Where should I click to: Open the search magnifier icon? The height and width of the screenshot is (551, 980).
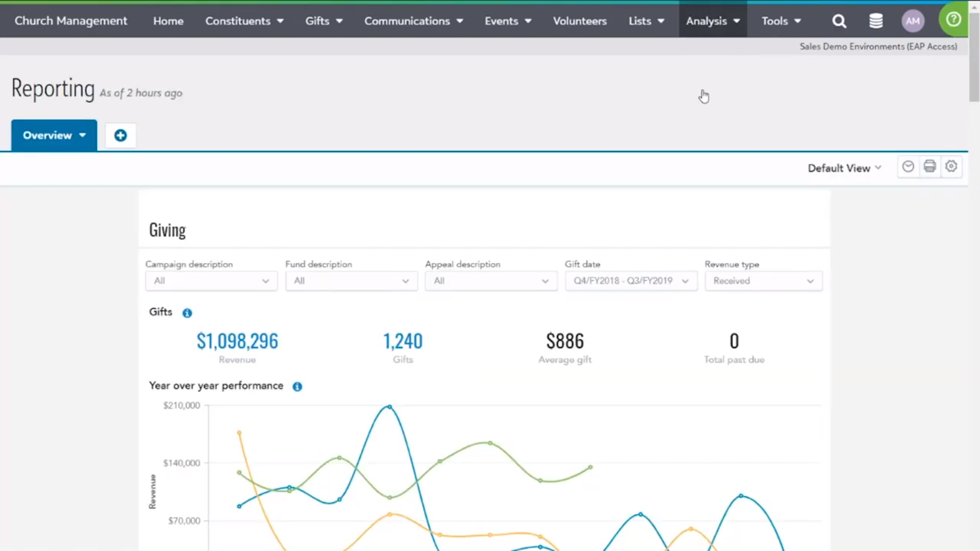[839, 21]
